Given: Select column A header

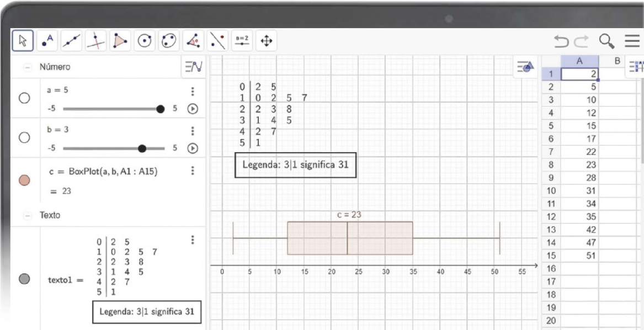Looking at the screenshot, I should click(x=579, y=61).
